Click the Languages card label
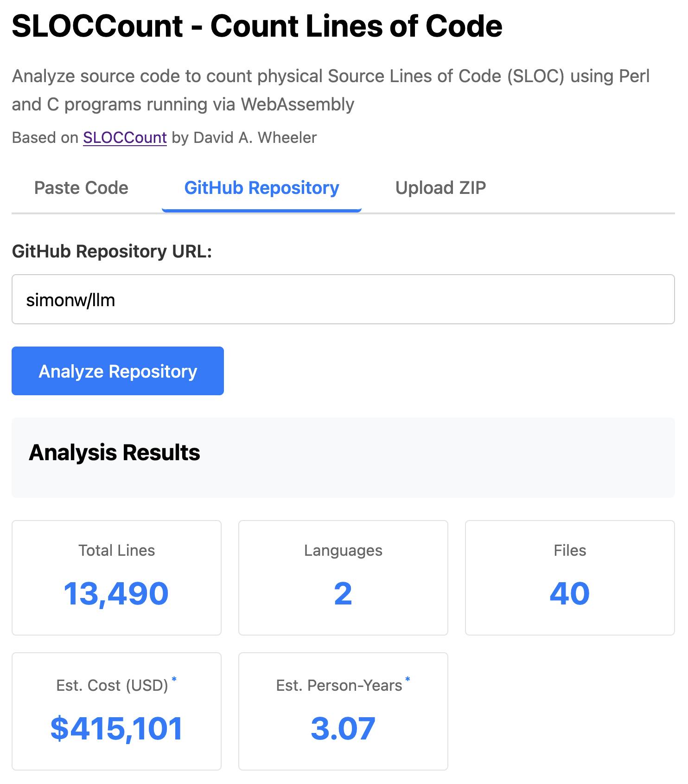 point(343,550)
